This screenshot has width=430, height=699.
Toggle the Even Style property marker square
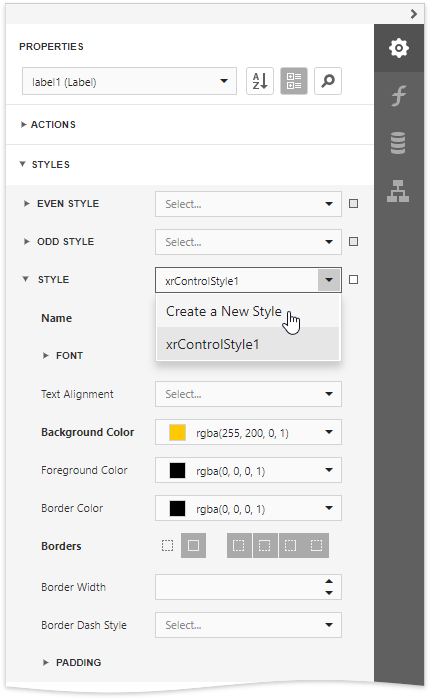pos(353,204)
